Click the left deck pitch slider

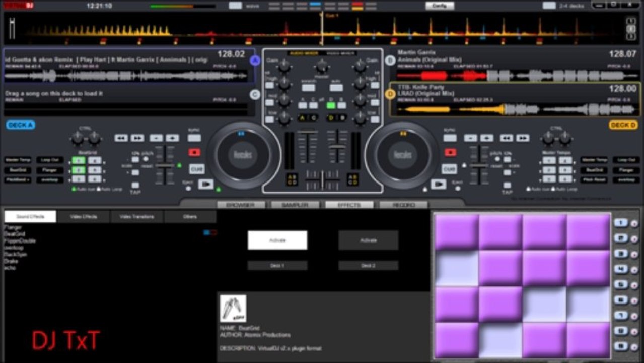coord(165,165)
